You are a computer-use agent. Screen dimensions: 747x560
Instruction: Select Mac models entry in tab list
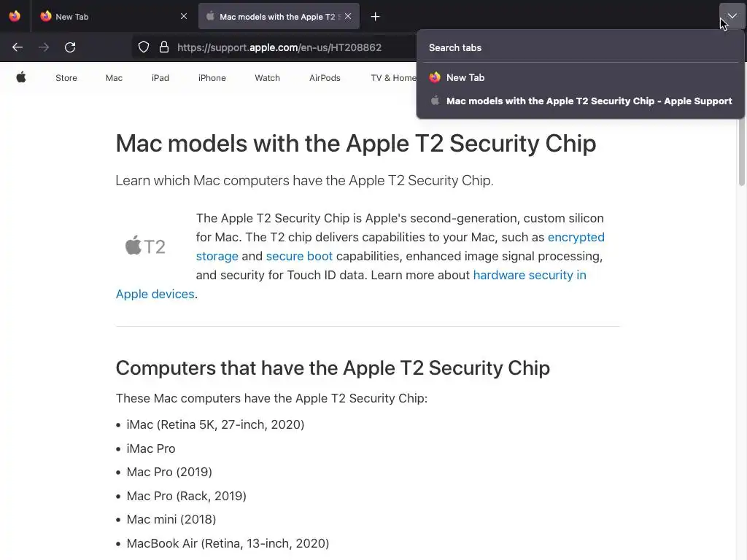click(x=589, y=101)
